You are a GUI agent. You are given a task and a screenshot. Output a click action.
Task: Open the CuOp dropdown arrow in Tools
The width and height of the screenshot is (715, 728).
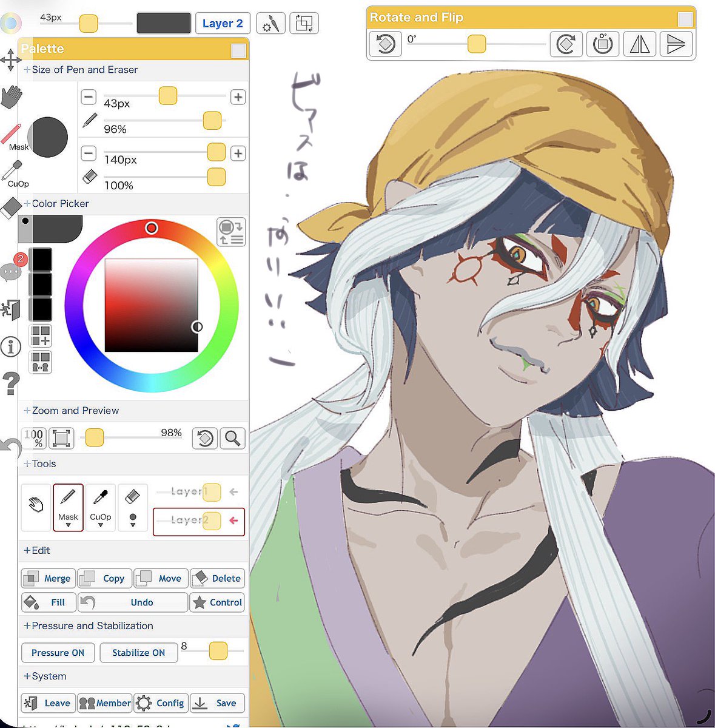pos(100,525)
